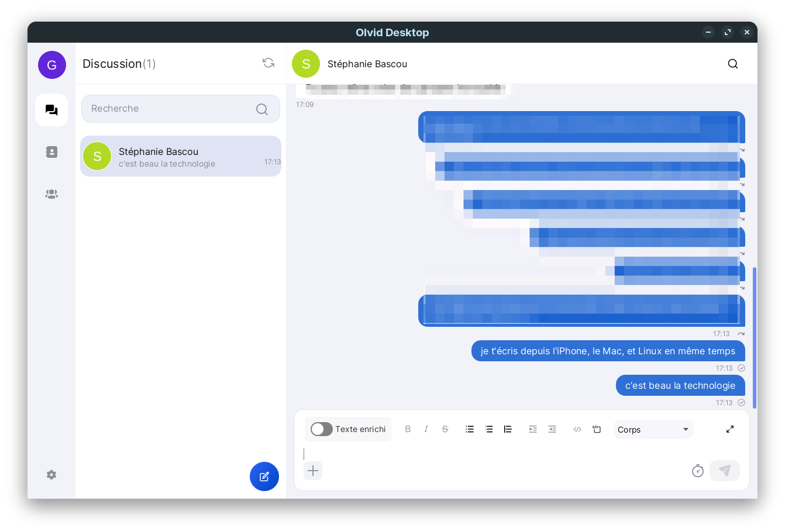Enable the Texte enrichi toggle
This screenshot has height=532, width=785.
[x=321, y=429]
